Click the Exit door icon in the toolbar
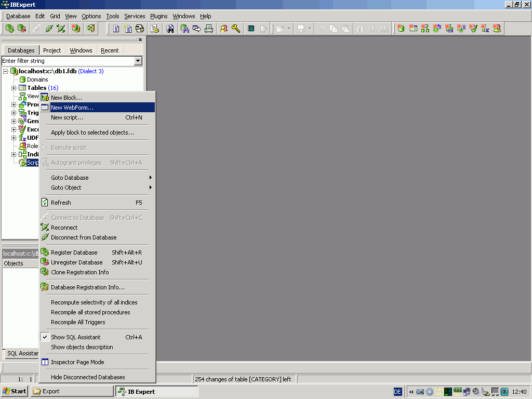Image resolution: width=532 pixels, height=399 pixels. pyautogui.click(x=91, y=29)
